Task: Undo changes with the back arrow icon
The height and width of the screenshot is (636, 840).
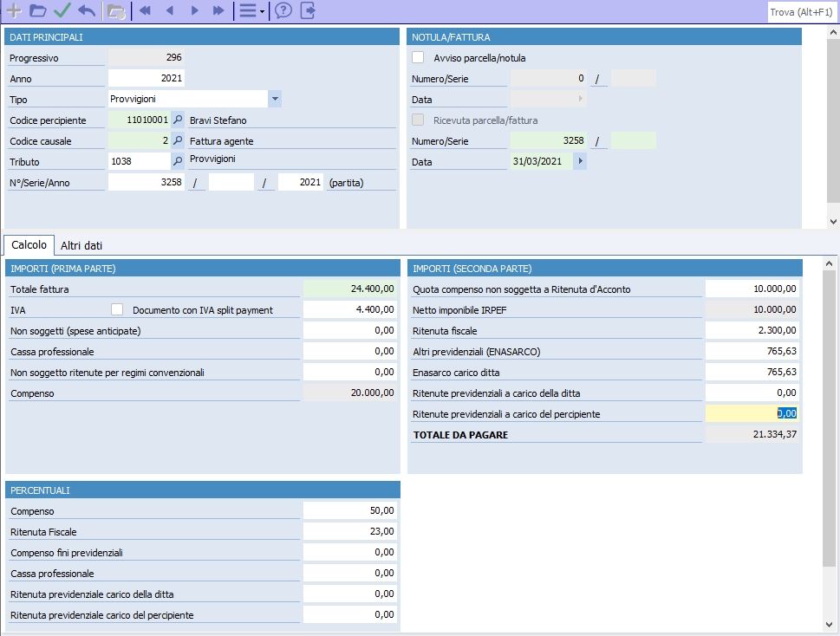Action: pyautogui.click(x=86, y=11)
